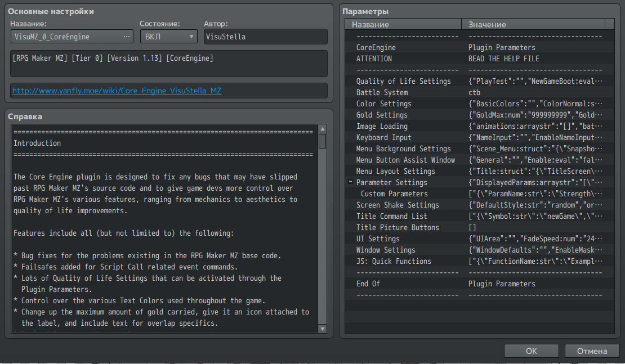
Task: Click the DisplayedParams:arraystr value cell
Action: pos(535,182)
